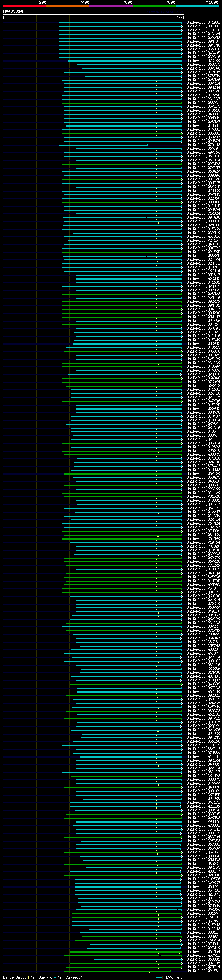Click the red 20% identity legend segment
Viewport: 222px width, 980px height.
click(25, 6)
